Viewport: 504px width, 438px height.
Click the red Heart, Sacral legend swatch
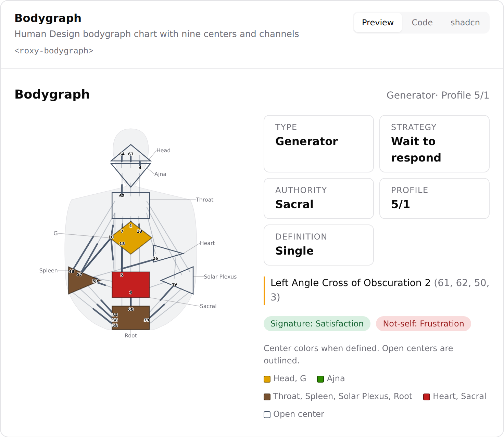pos(427,397)
